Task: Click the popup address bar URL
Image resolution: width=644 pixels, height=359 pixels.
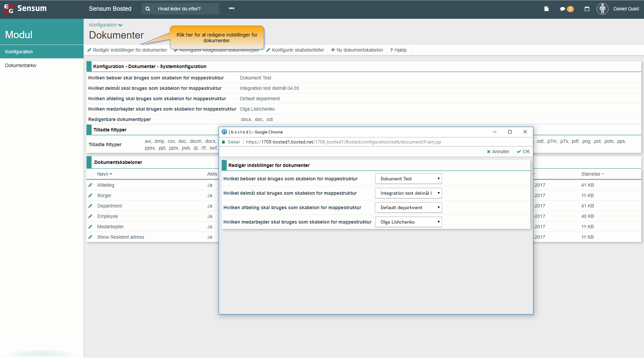Action: point(343,142)
